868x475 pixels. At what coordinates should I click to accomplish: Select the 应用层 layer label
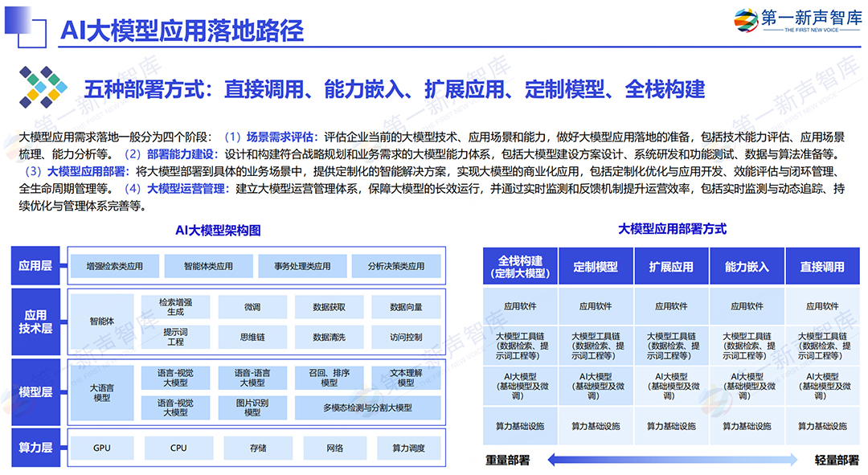point(35,266)
